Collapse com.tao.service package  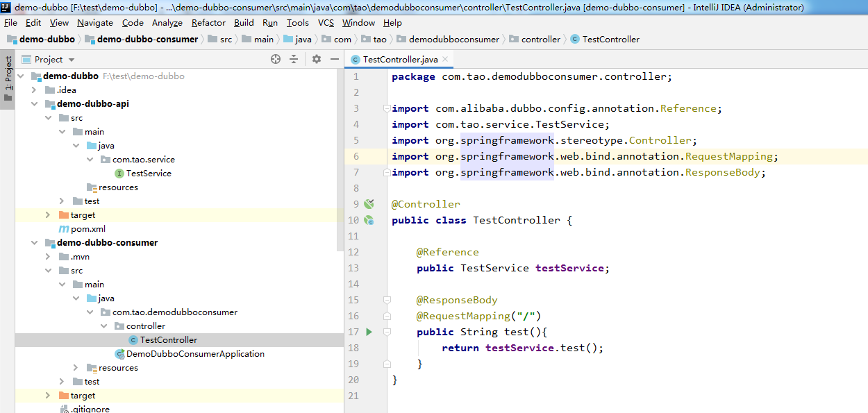pyautogui.click(x=90, y=160)
